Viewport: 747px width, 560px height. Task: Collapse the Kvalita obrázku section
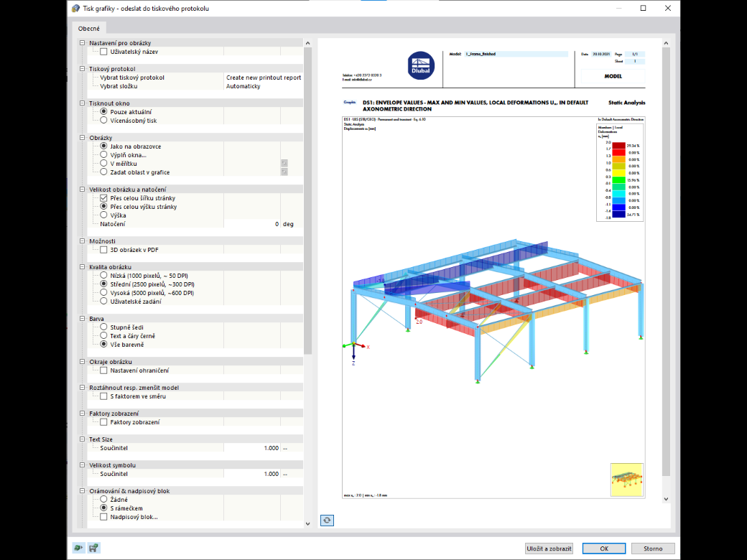(83, 266)
